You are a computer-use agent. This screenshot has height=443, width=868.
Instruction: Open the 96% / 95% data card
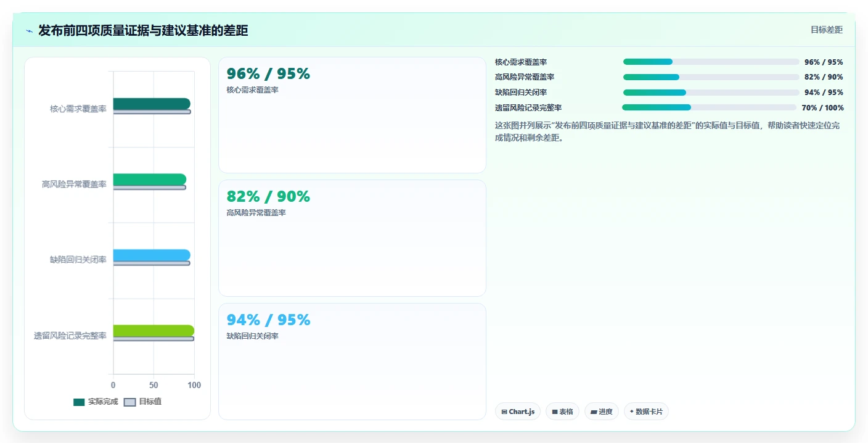tap(352, 115)
